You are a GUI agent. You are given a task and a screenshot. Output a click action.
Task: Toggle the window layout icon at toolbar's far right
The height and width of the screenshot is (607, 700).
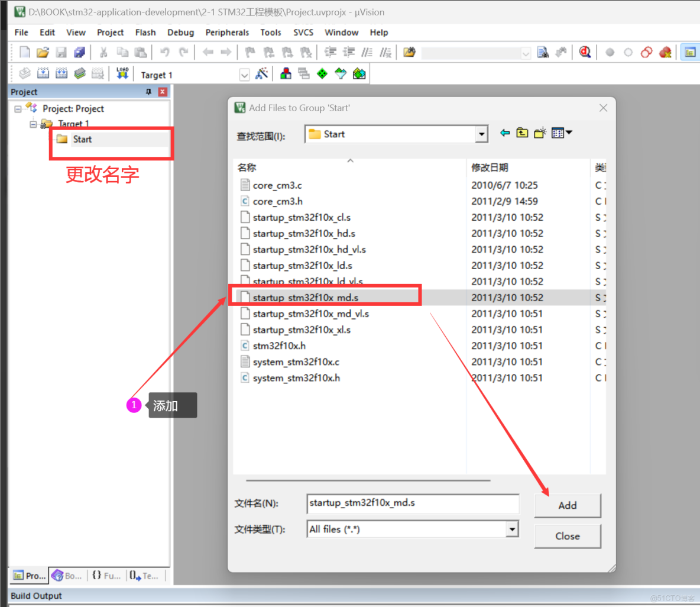click(689, 52)
